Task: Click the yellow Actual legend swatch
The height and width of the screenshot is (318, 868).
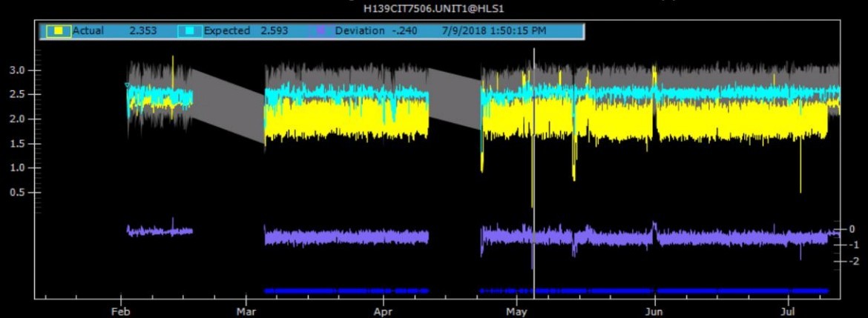Action: click(x=59, y=31)
